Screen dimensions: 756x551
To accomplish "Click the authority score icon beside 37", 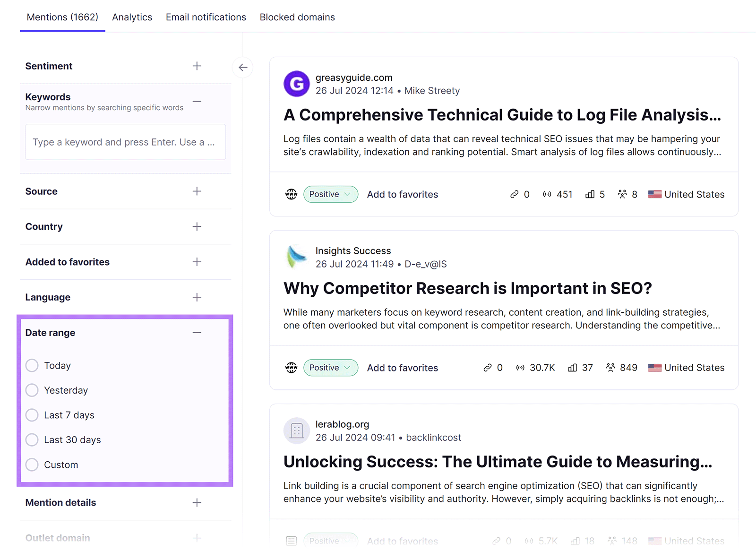I will [x=572, y=368].
